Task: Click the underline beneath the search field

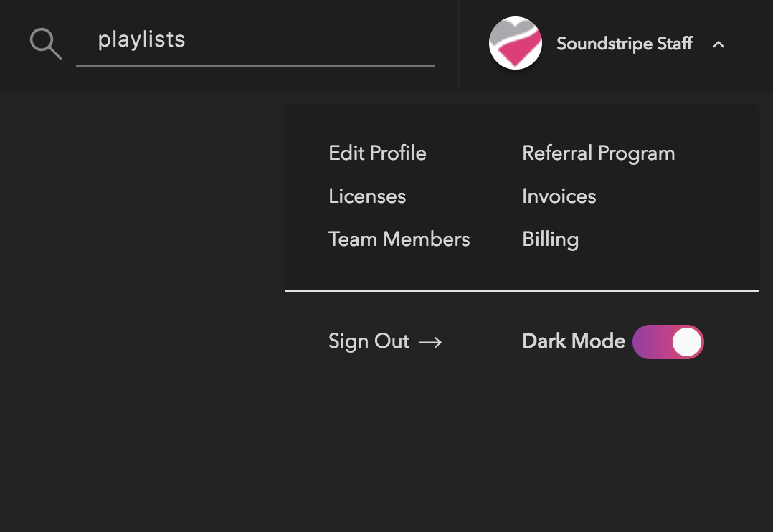Action: coord(255,66)
